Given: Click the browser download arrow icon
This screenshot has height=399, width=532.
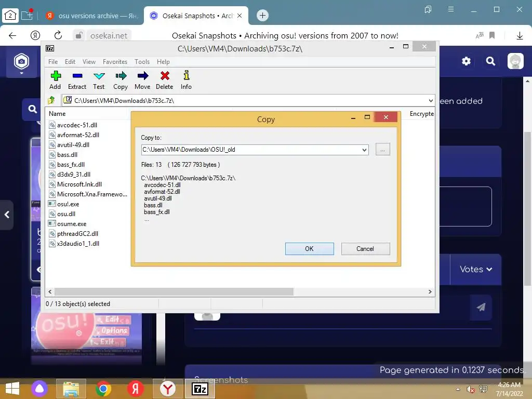Looking at the screenshot, I should 520,36.
